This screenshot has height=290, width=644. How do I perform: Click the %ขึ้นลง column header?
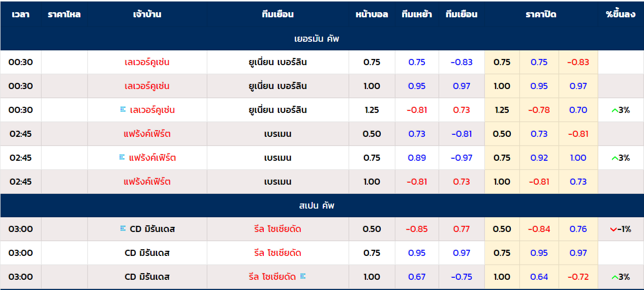tap(621, 14)
